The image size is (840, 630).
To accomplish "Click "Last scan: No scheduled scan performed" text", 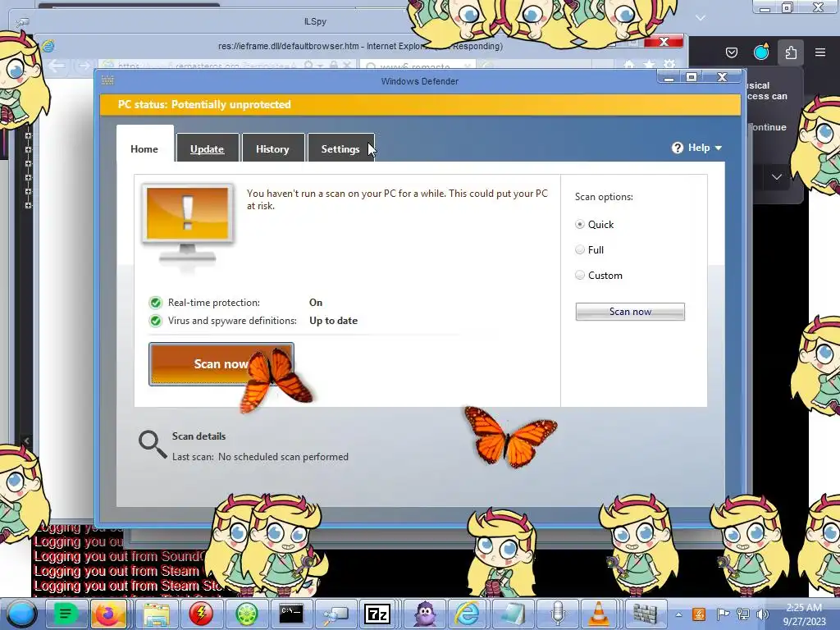I will (x=260, y=457).
